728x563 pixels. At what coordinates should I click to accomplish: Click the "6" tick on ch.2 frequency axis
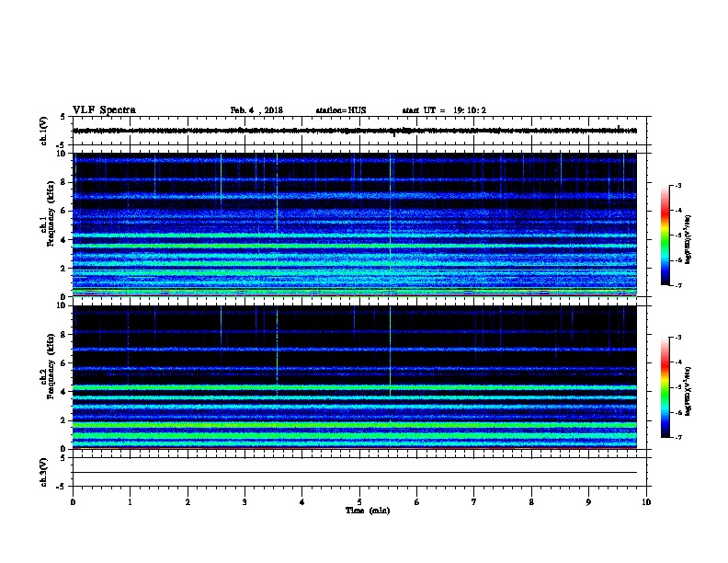63,363
